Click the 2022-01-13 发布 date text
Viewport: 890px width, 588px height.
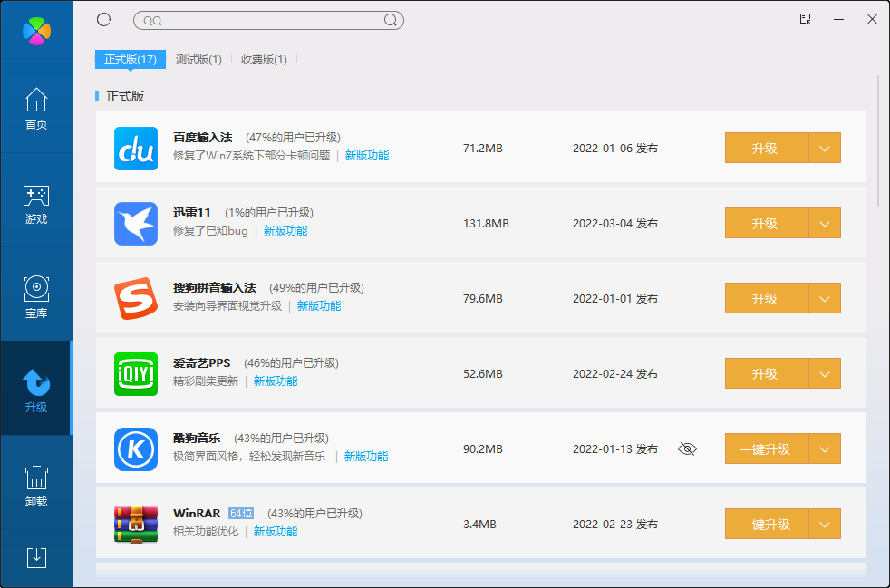(615, 449)
